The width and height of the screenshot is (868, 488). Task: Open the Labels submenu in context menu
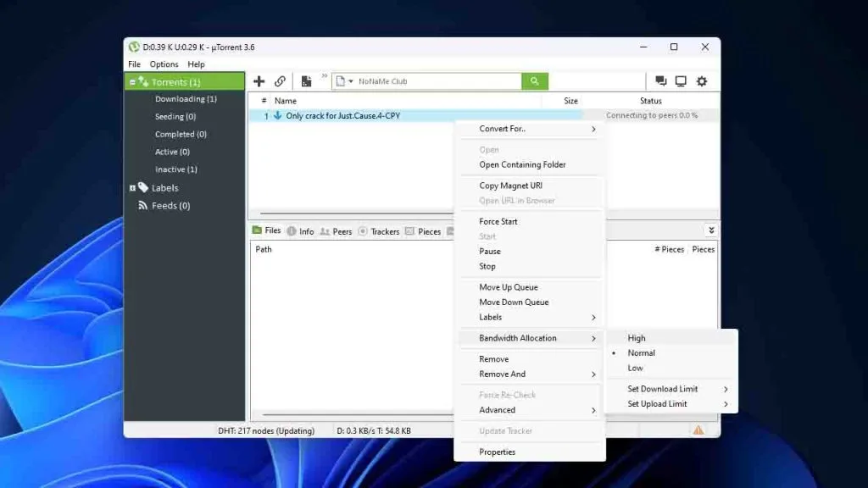click(530, 317)
